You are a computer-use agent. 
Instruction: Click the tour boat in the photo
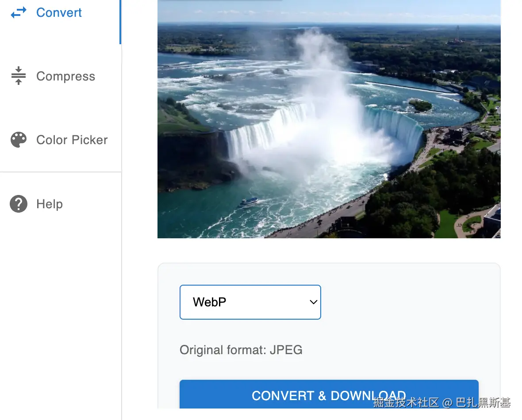coord(249,202)
